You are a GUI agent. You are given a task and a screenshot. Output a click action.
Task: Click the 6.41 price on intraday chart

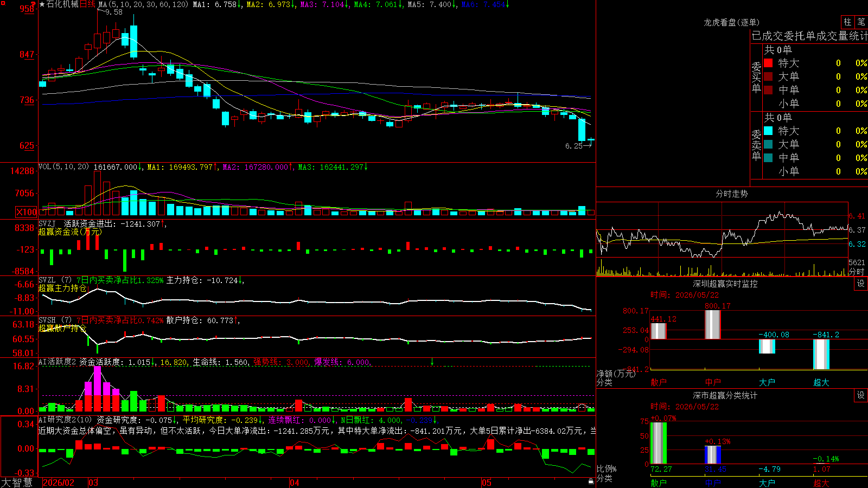click(857, 216)
